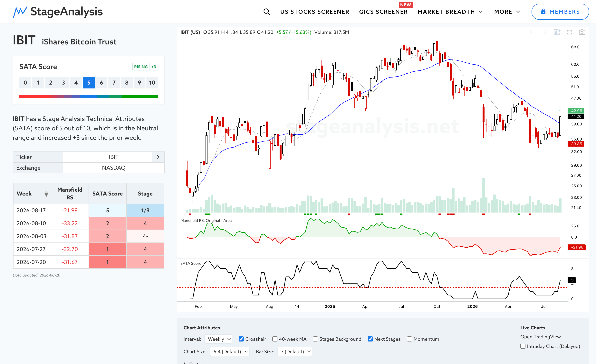This screenshot has width=596, height=364.
Task: Click the 33.85 red price label
Action: click(576, 144)
